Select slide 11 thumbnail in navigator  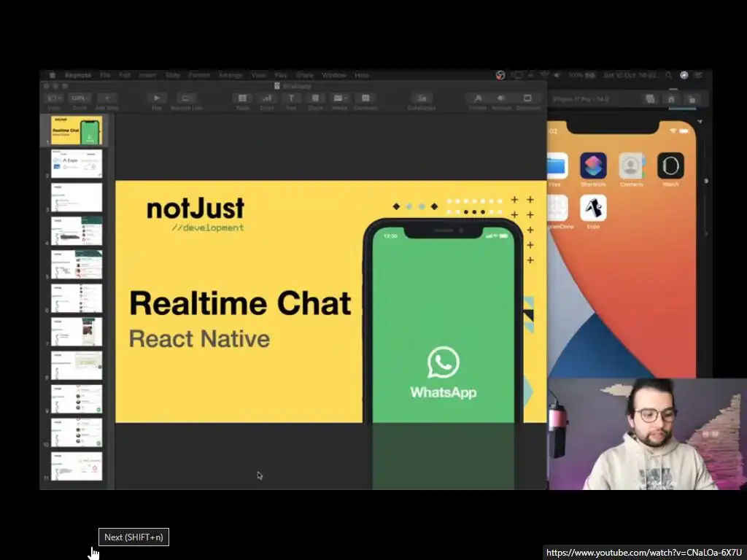pos(77,466)
